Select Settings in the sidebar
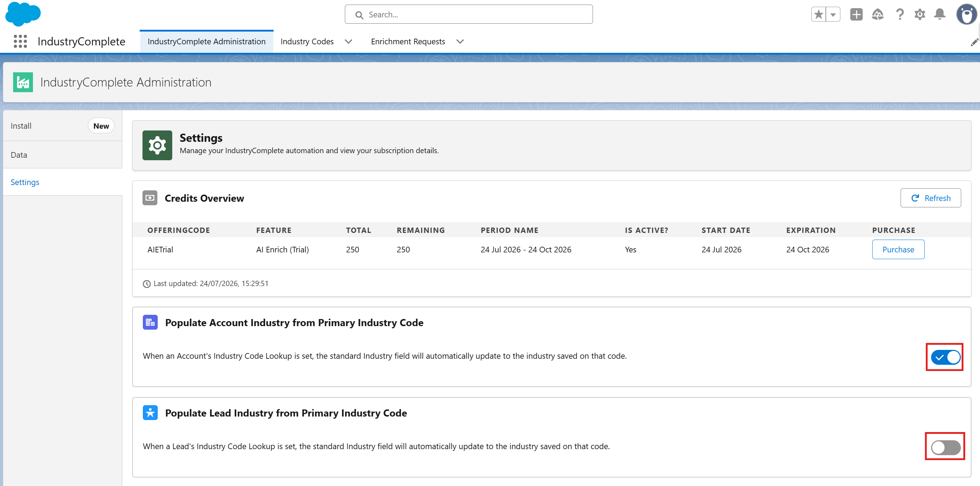This screenshot has width=980, height=486. (62, 182)
